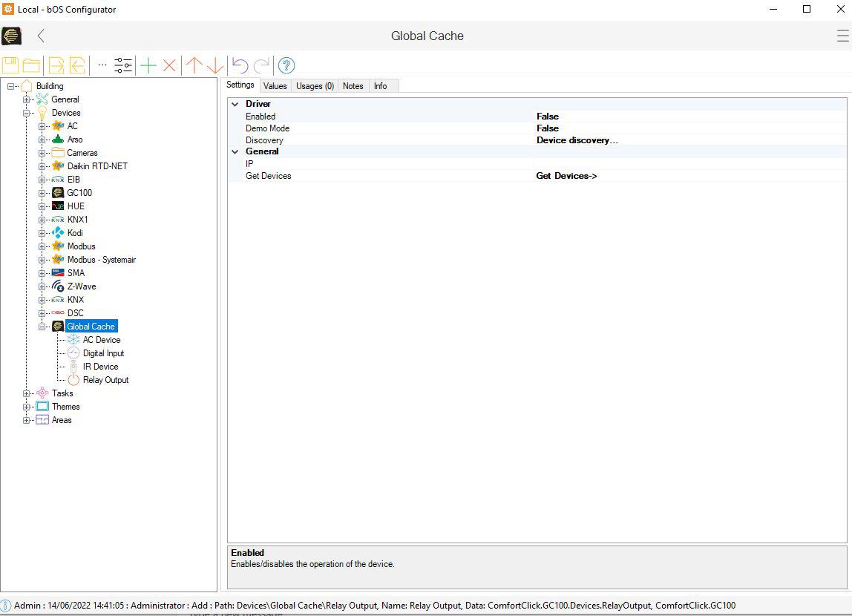Select the EIB device
The image size is (852, 616).
[x=73, y=180]
